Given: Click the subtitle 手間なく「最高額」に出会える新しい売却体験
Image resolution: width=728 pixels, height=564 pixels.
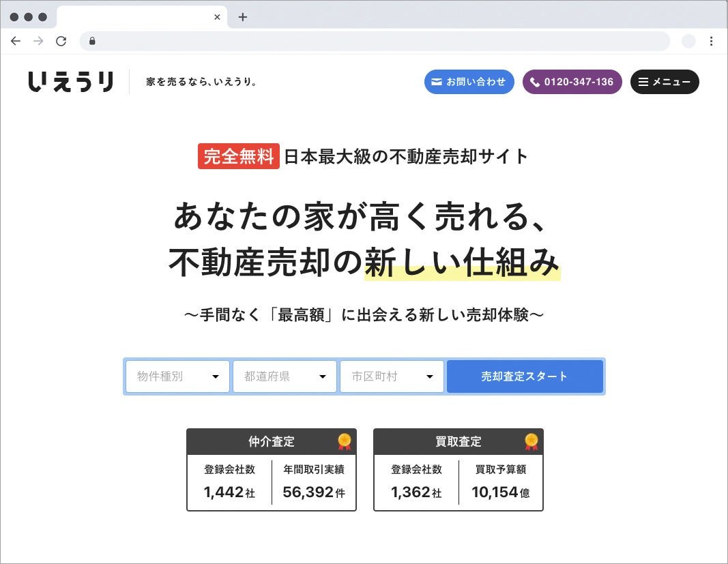Looking at the screenshot, I should [364, 314].
